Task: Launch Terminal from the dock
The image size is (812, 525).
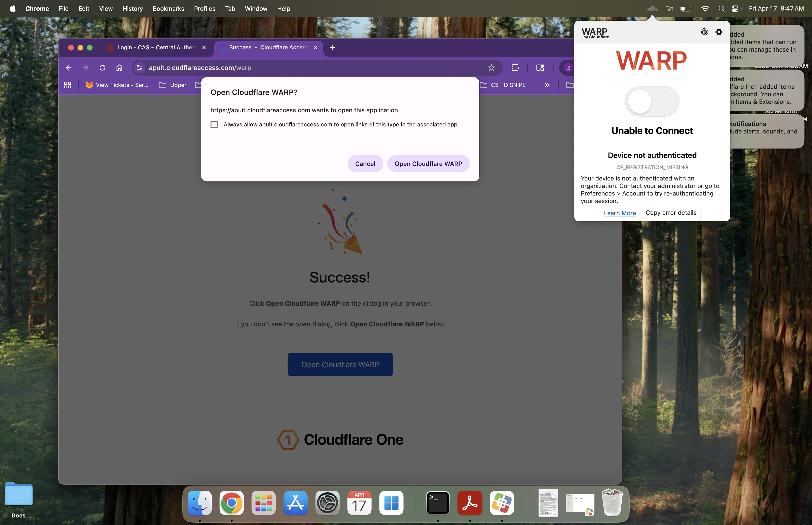Action: tap(437, 503)
